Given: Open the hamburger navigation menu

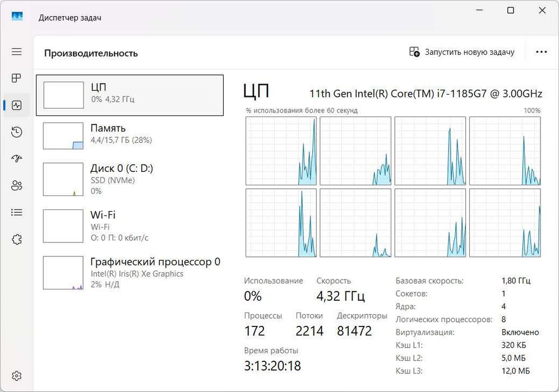Looking at the screenshot, I should [x=17, y=52].
